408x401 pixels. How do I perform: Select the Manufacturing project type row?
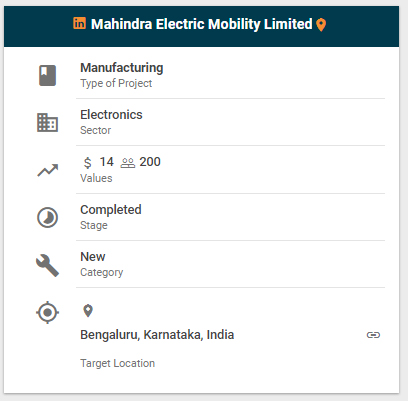[x=230, y=75]
